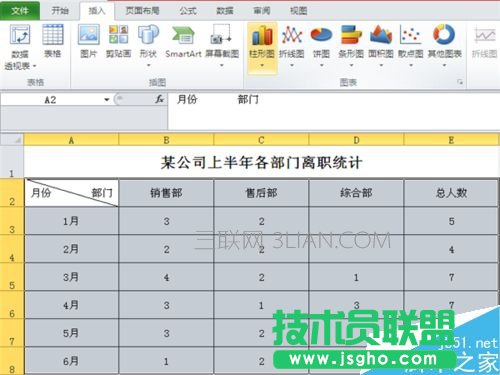Insert a sparkline line (折线图) at right edge
500x375 pixels.
click(x=485, y=42)
